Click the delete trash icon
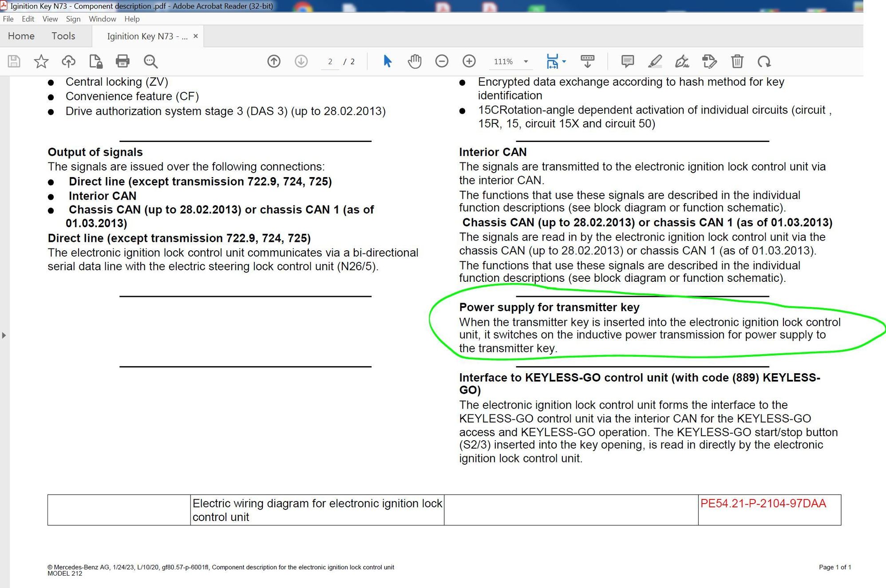 737,61
